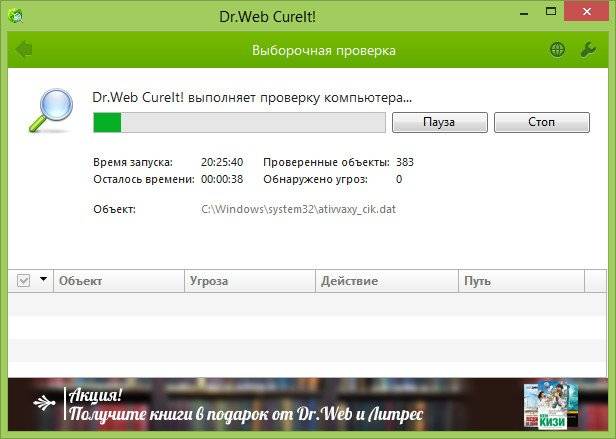This screenshot has height=439, width=616.
Task: Click the Обнаружено угроз label
Action: point(315,180)
